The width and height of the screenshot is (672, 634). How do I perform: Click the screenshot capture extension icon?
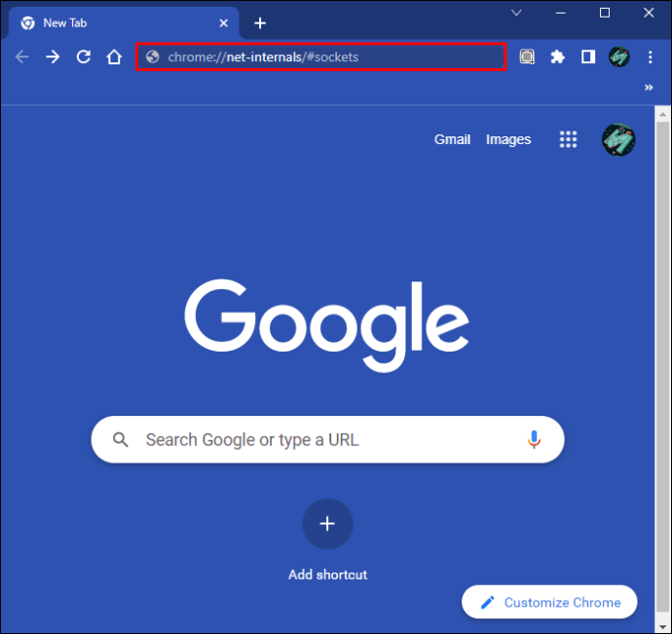click(527, 56)
